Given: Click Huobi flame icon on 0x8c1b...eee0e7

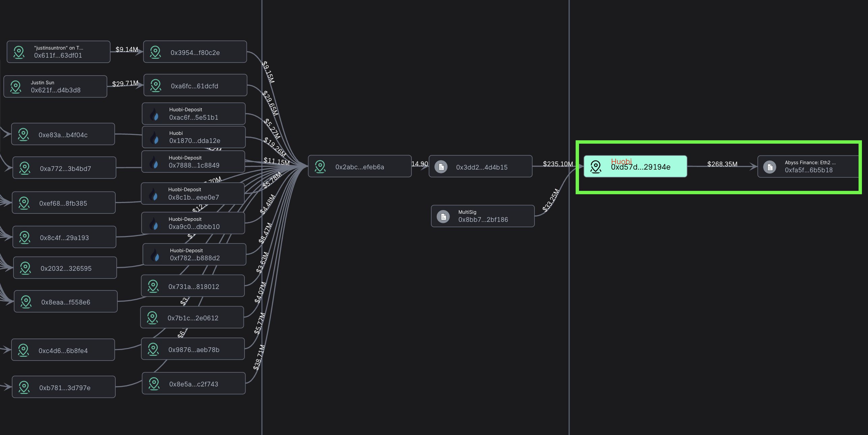Looking at the screenshot, I should pos(153,194).
